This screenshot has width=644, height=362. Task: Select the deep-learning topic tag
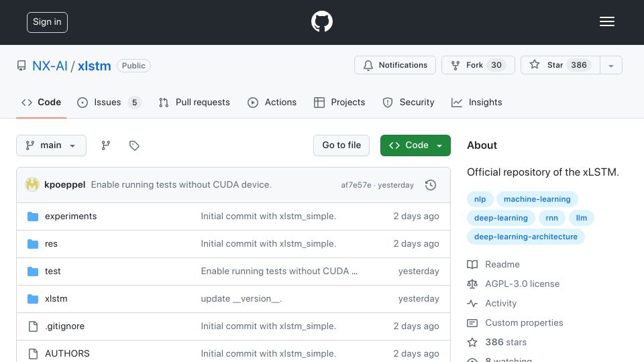[x=500, y=218]
